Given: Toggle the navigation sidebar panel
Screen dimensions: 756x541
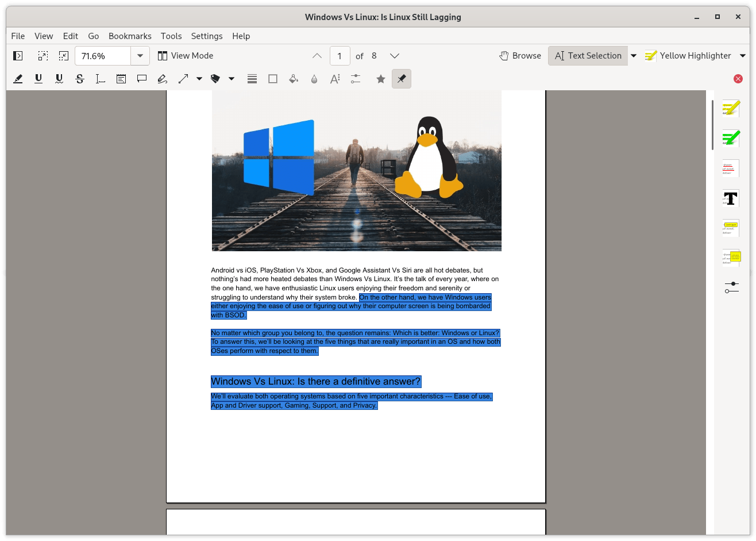Looking at the screenshot, I should tap(18, 55).
